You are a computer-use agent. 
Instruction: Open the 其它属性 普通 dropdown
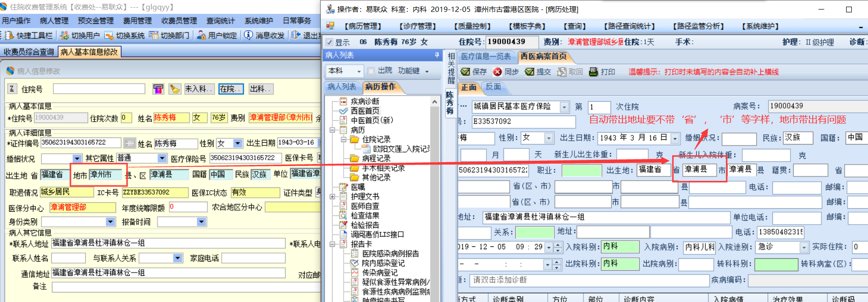162,158
